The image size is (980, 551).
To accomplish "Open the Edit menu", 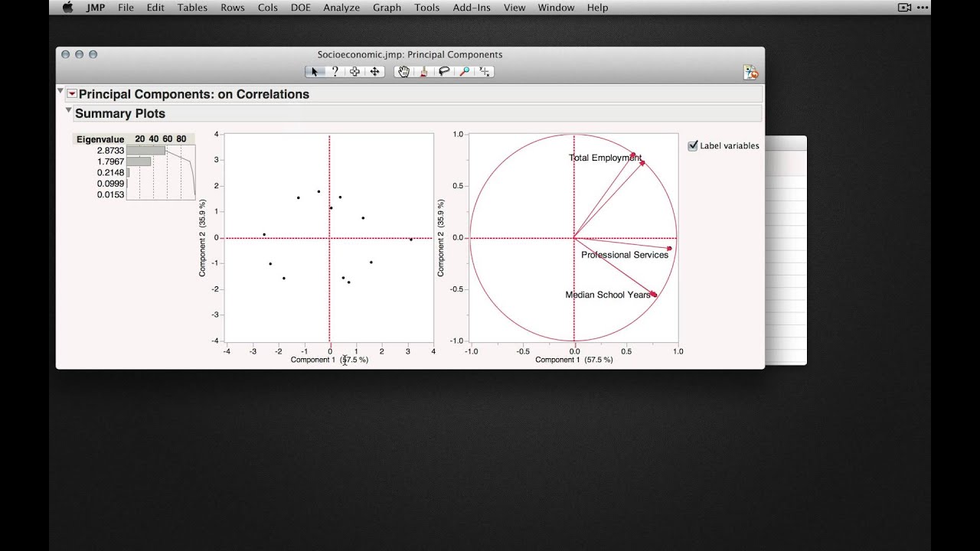I will tap(155, 8).
